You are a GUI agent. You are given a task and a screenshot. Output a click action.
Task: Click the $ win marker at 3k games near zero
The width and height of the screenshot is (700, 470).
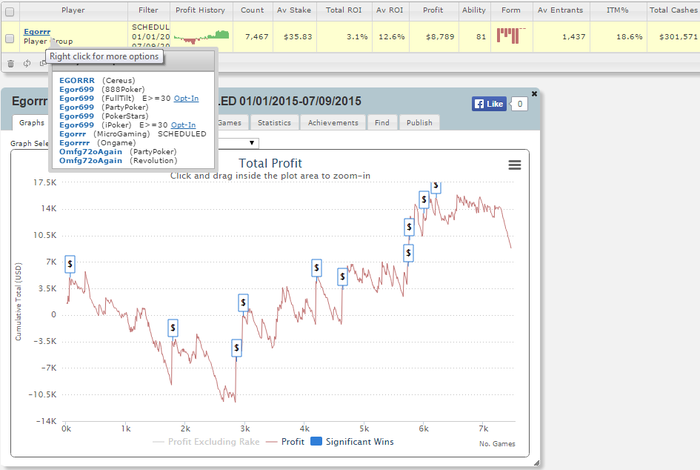[x=243, y=303]
